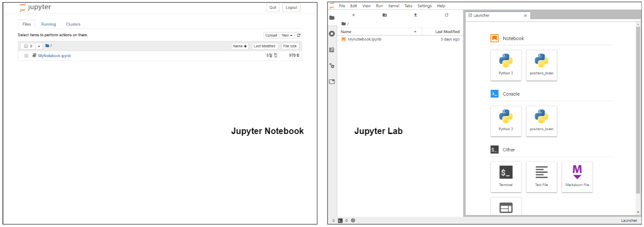Open the Open Tabs sidebar icon in JupyterLab

[332, 81]
